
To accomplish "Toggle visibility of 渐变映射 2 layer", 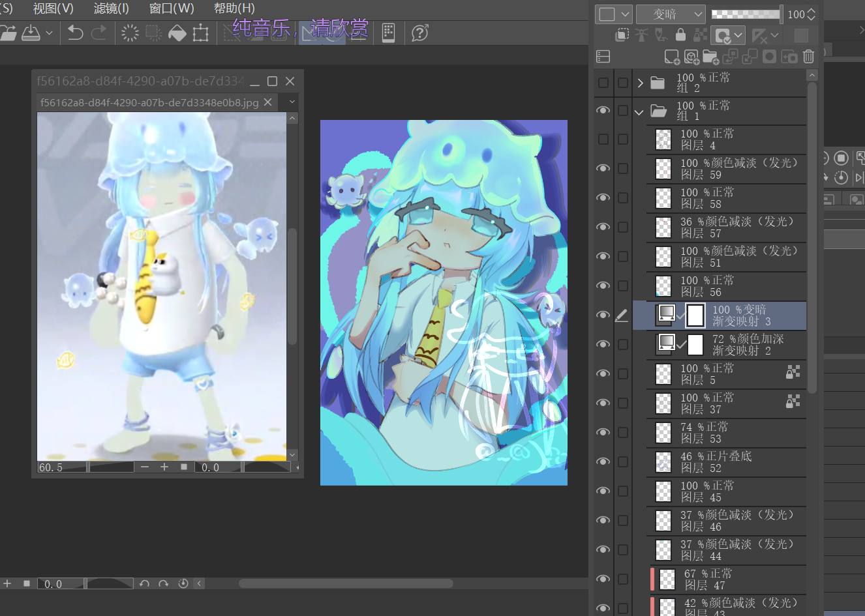I will click(x=603, y=344).
